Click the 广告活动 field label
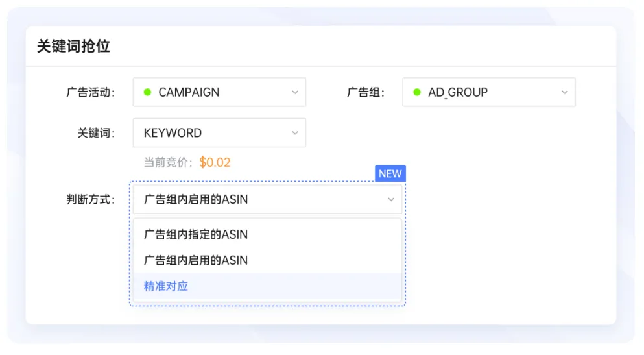Screen dimensions: 644x355 (x=91, y=92)
